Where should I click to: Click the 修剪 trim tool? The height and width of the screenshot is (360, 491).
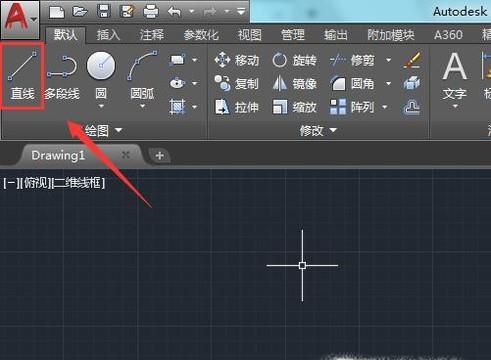(353, 60)
